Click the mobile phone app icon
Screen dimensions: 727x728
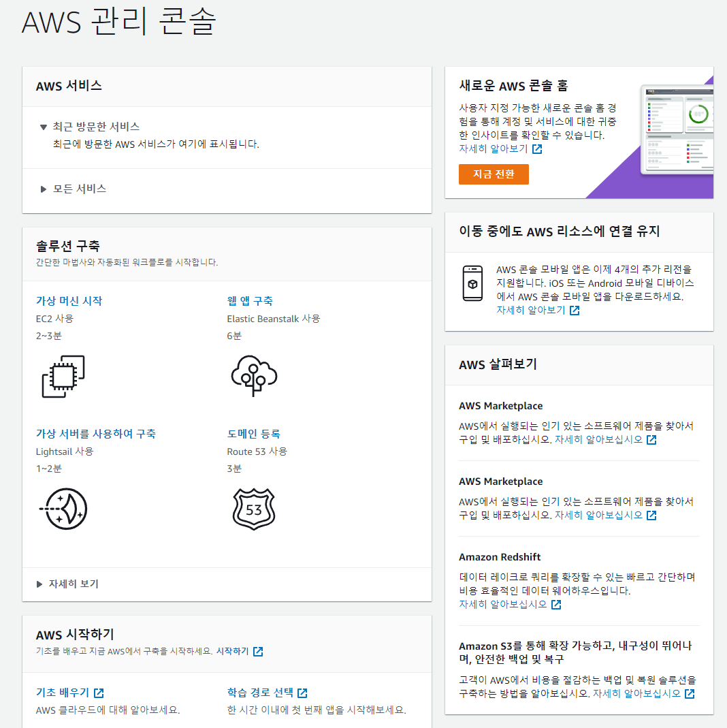click(x=472, y=283)
